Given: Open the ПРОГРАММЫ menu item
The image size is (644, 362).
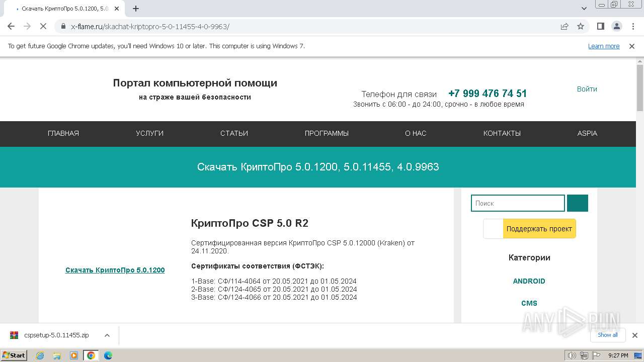Looking at the screenshot, I should point(327,133).
